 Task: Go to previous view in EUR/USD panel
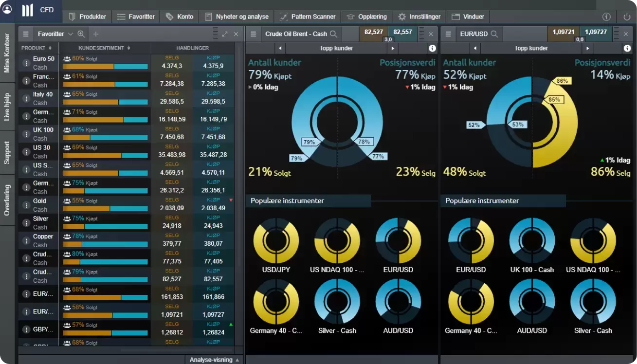(474, 48)
